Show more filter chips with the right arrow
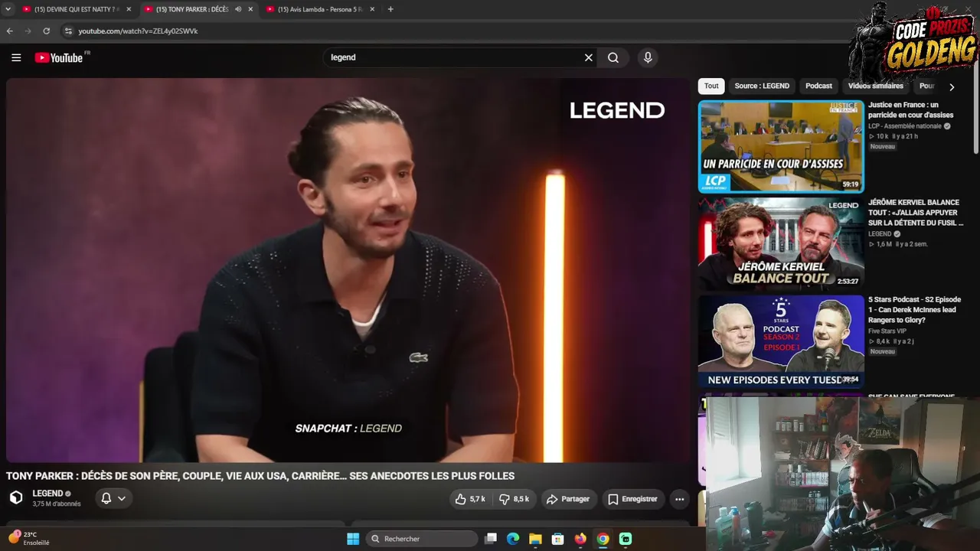 pos(952,86)
